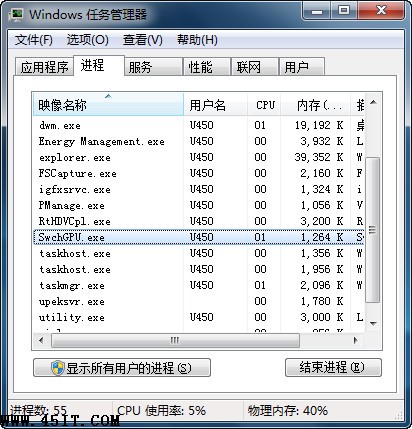Screen dimensions: 412x429
Task: Select taskhost.exe with 1,956 K memory
Action: tap(199, 269)
